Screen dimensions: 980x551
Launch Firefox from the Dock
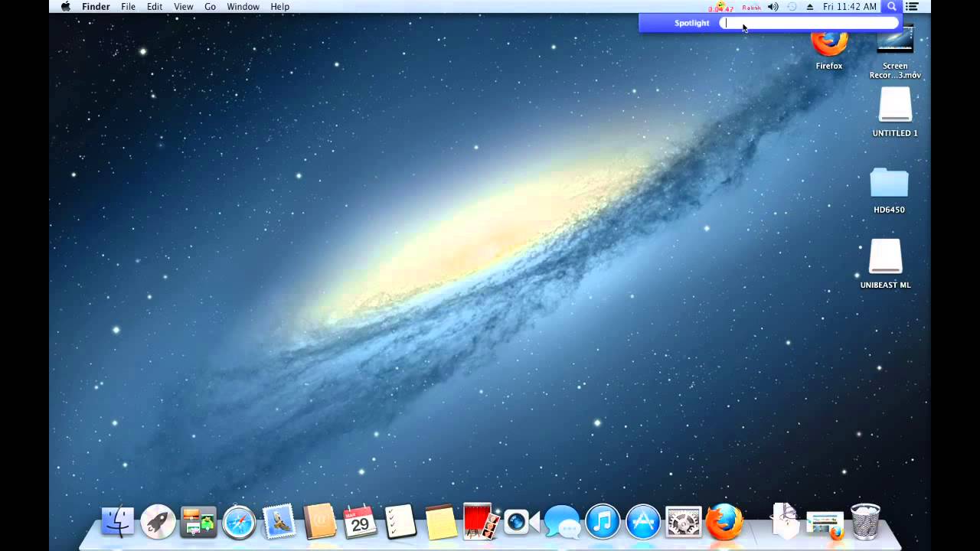(724, 522)
